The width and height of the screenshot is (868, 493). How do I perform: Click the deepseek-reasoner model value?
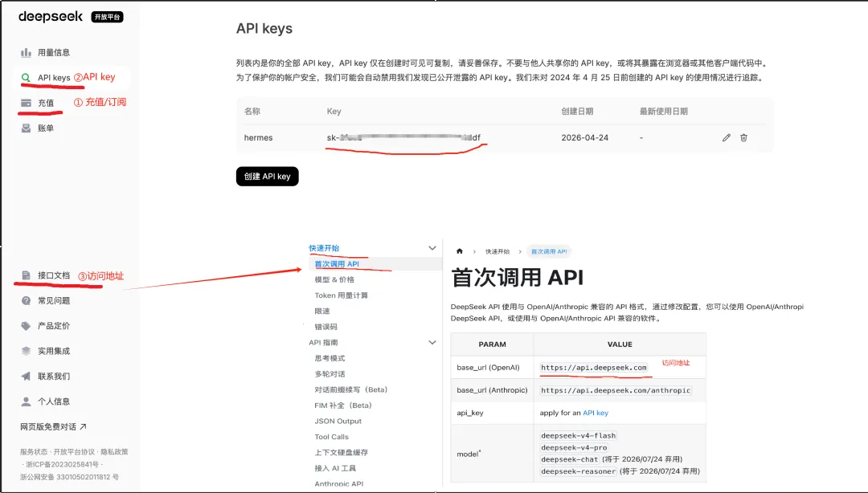coord(579,471)
